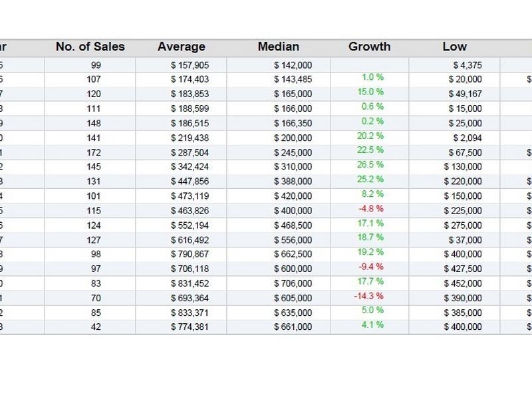Click the Growth column header

[369, 47]
